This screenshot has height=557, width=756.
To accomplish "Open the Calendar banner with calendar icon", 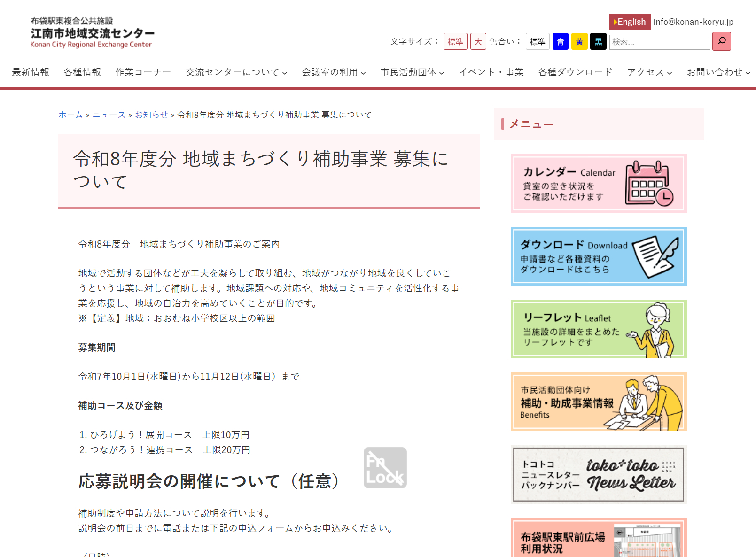I will pyautogui.click(x=599, y=183).
